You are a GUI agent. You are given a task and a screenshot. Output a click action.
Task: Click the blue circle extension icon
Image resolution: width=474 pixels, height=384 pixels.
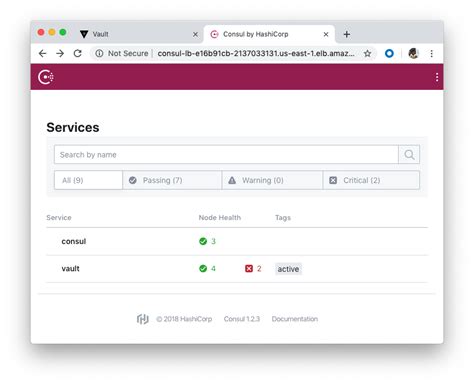tap(389, 53)
